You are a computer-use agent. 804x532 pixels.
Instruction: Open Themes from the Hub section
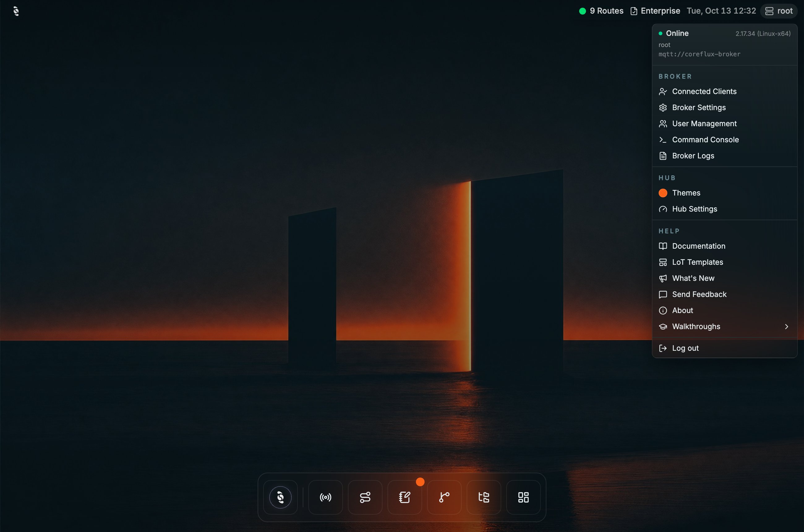click(x=724, y=193)
